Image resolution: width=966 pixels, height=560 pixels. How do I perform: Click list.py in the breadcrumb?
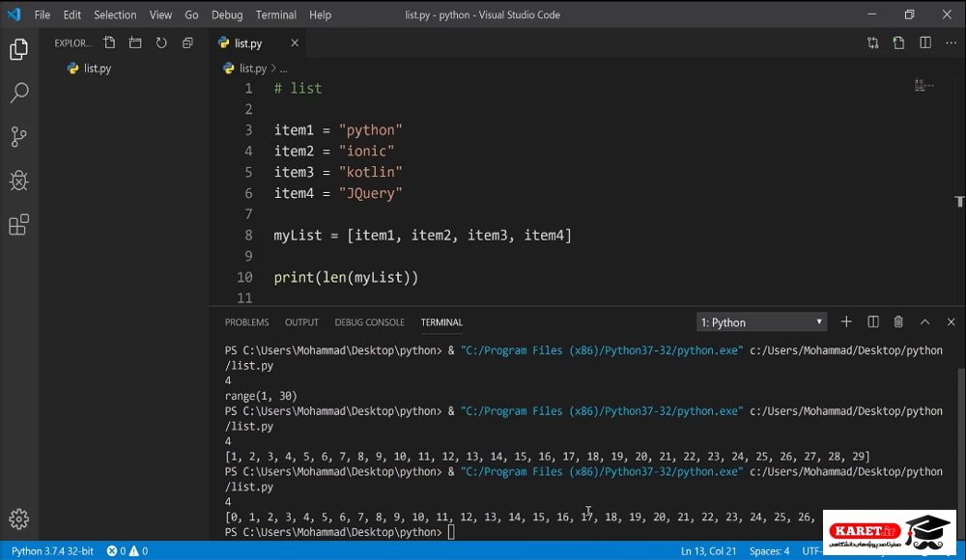coord(252,69)
